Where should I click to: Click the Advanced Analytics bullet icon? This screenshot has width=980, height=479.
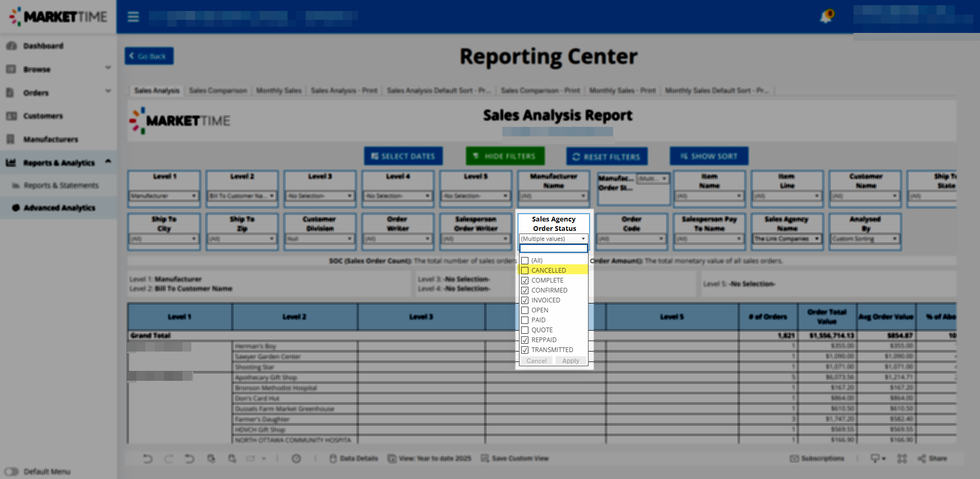click(16, 208)
